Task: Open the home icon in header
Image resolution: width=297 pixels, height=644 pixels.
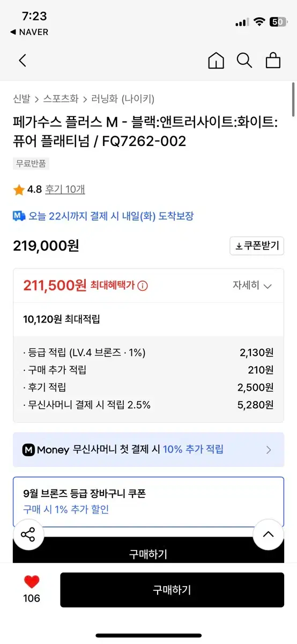Action: point(216,61)
